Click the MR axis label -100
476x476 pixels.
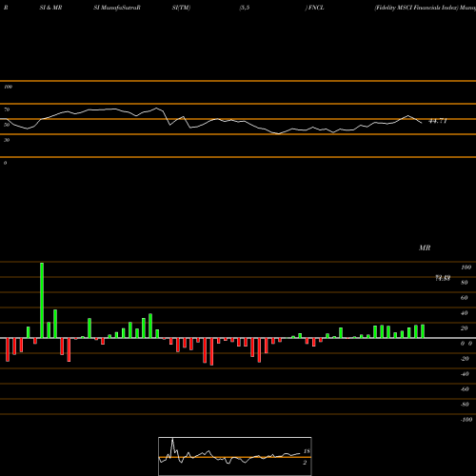[466, 420]
